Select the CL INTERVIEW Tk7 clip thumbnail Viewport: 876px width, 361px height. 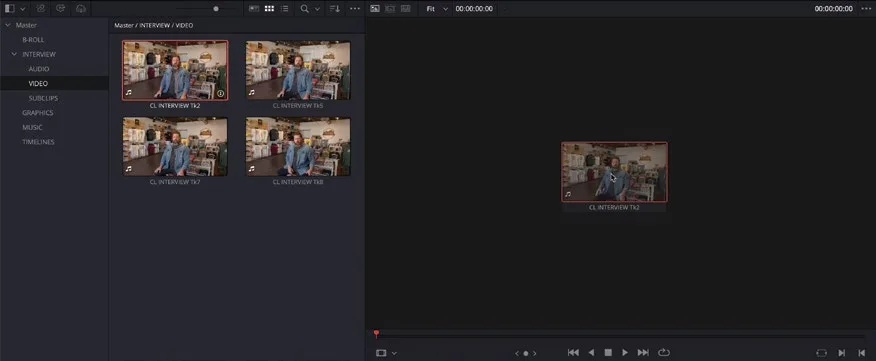[175, 146]
